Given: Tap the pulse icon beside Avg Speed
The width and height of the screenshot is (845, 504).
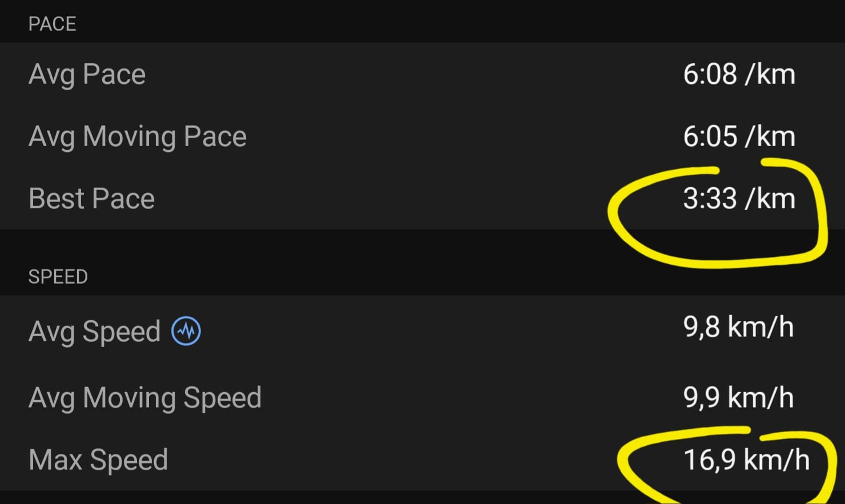Looking at the screenshot, I should pyautogui.click(x=186, y=330).
